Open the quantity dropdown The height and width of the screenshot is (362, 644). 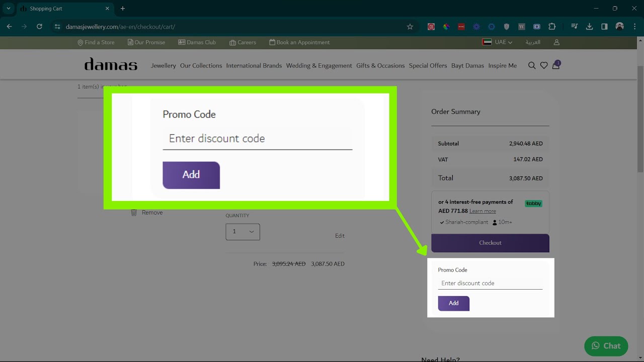(243, 232)
